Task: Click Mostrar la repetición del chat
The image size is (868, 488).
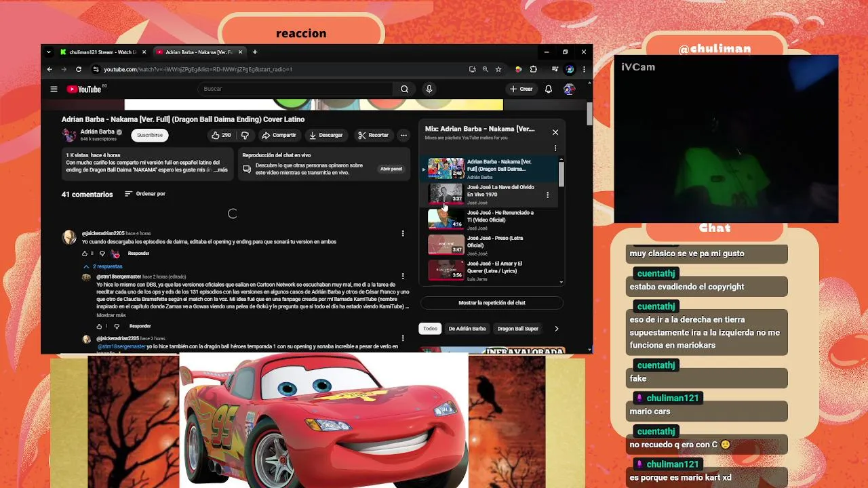Action: coord(492,303)
